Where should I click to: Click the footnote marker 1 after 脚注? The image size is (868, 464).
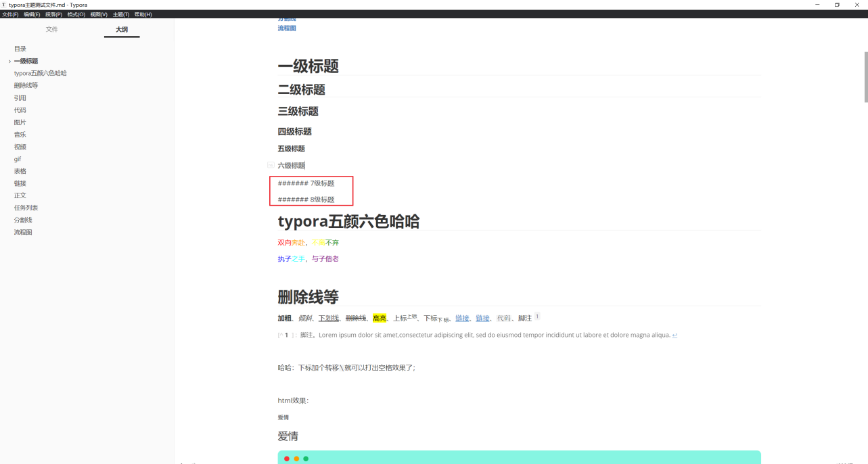(537, 316)
